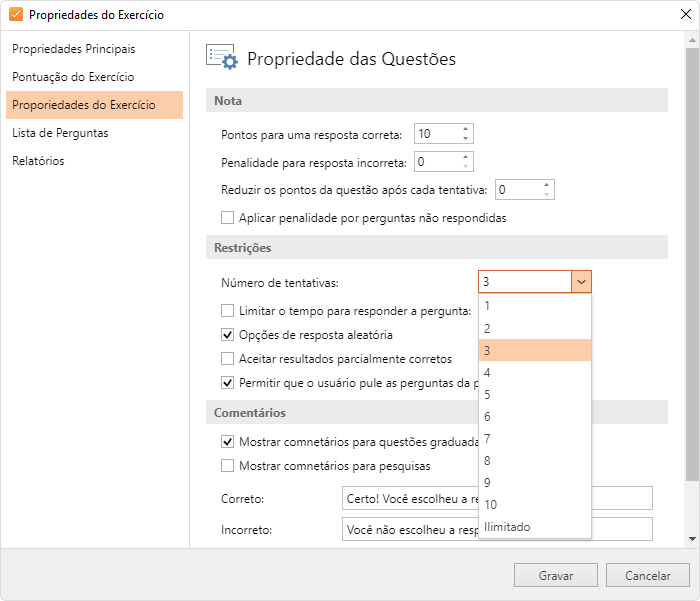Choose 1 attempt from the list
This screenshot has height=601, width=700.
coord(535,306)
